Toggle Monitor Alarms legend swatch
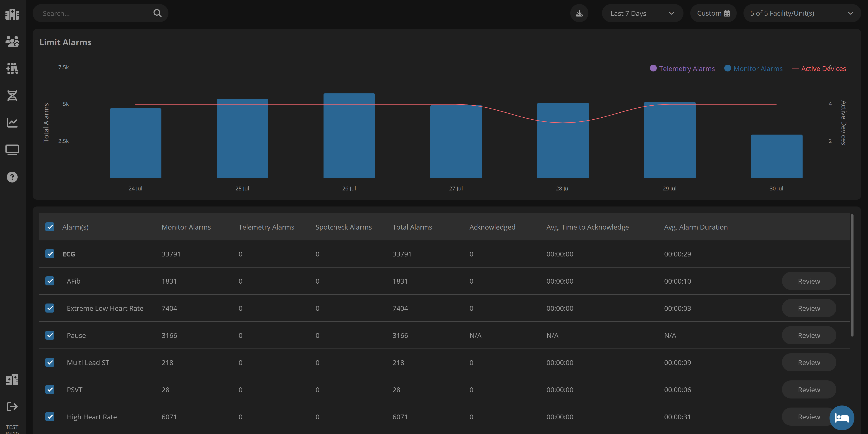 pyautogui.click(x=727, y=68)
